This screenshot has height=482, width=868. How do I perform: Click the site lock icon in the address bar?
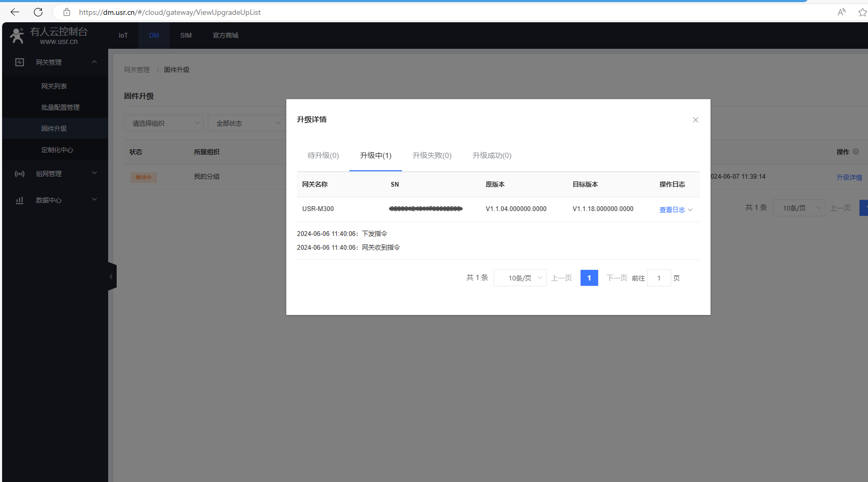pos(67,12)
